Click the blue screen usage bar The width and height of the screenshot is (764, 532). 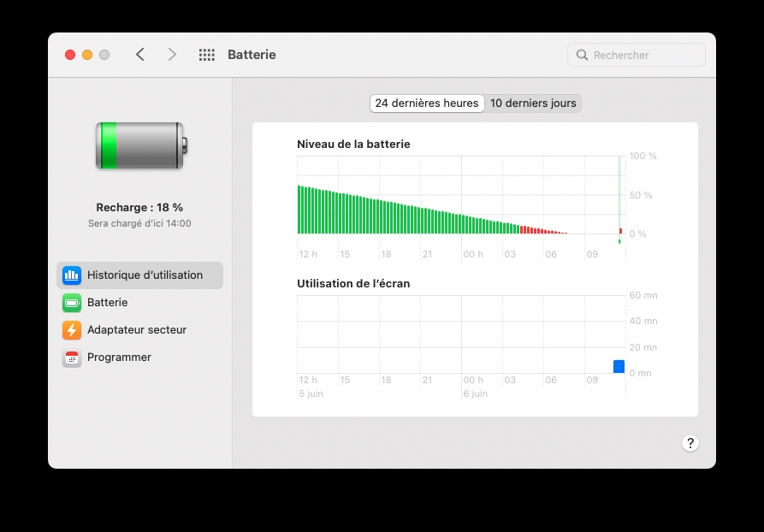pyautogui.click(x=619, y=367)
